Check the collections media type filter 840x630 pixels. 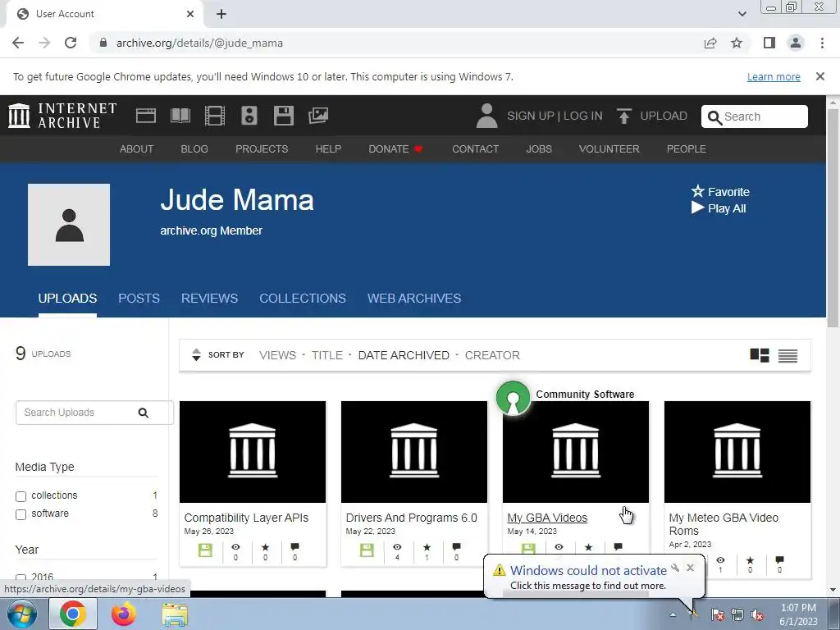(21, 496)
